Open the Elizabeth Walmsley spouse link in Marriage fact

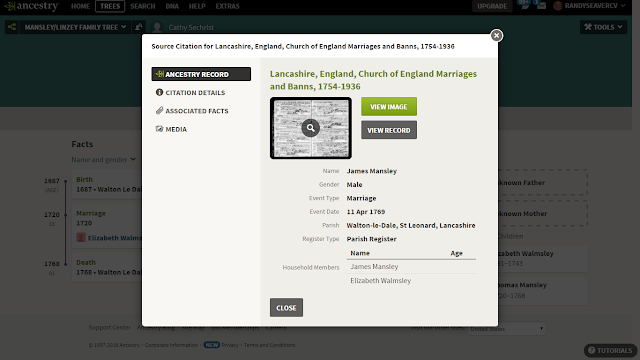(x=114, y=238)
